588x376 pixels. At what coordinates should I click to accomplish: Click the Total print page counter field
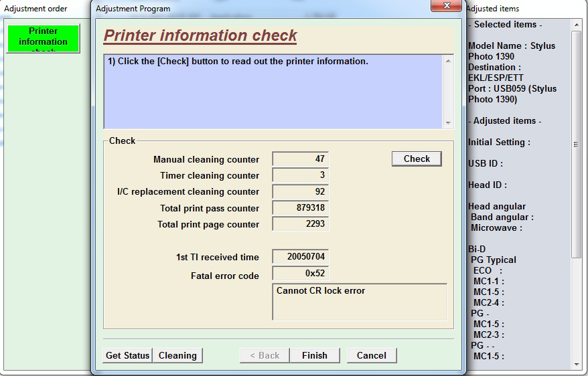[x=300, y=224]
